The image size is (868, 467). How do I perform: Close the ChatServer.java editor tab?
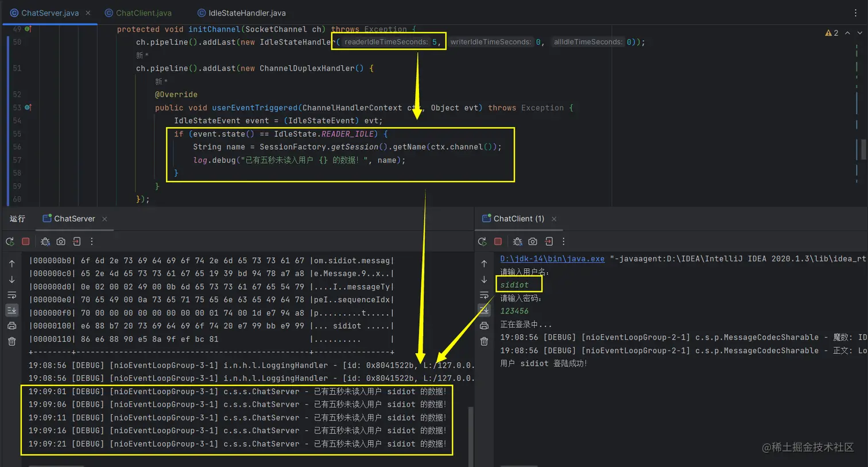click(x=88, y=13)
